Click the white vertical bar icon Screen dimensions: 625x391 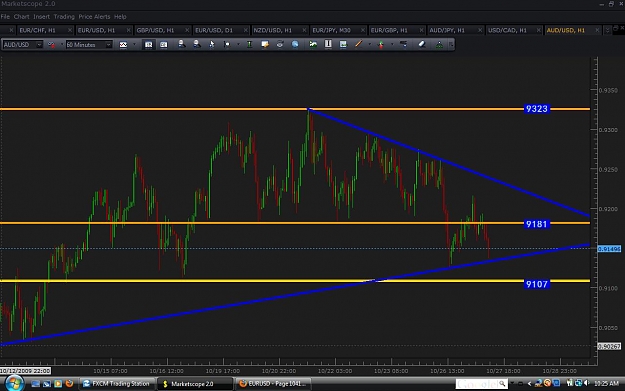click(328, 45)
